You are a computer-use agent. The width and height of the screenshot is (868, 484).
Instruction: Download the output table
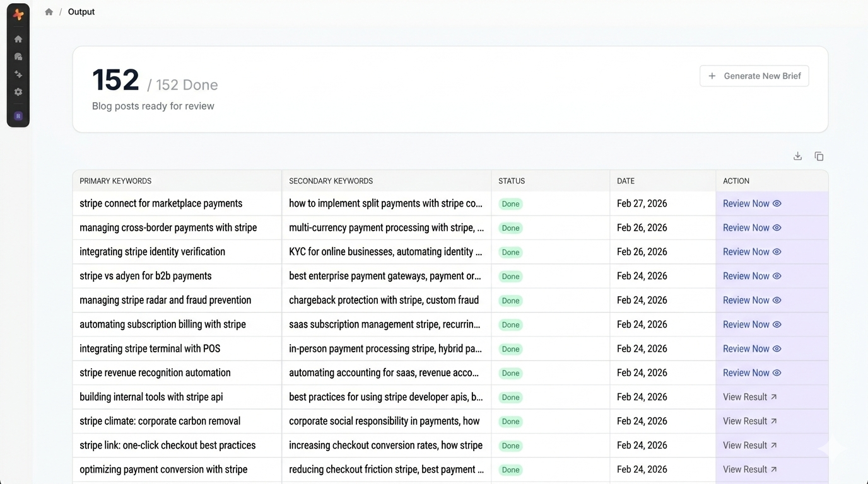797,156
